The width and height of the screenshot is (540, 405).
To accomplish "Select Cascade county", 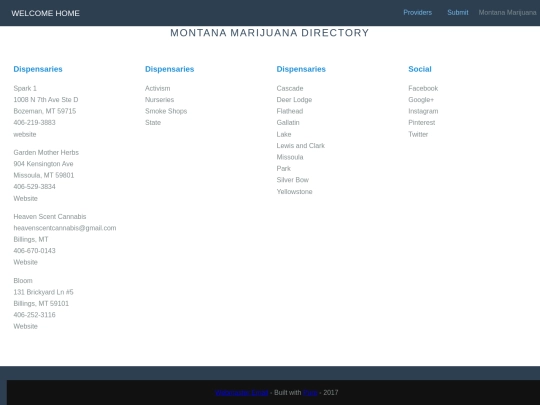I will pos(290,88).
